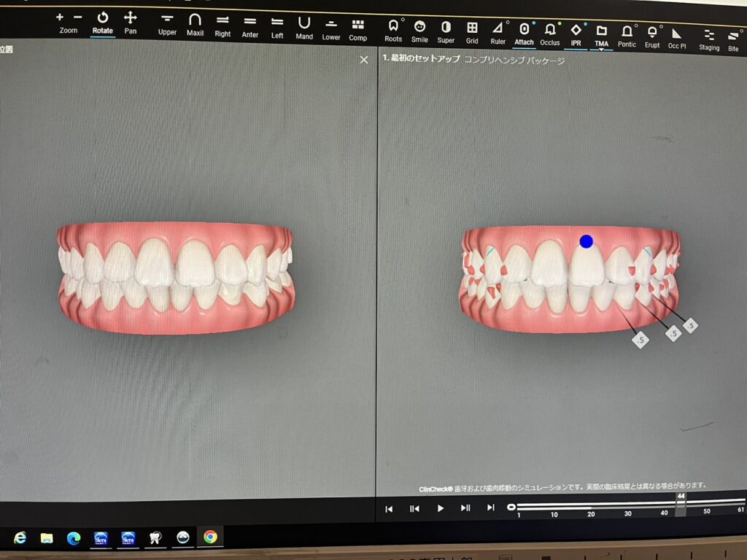Close the left comparison panel

(x=364, y=60)
